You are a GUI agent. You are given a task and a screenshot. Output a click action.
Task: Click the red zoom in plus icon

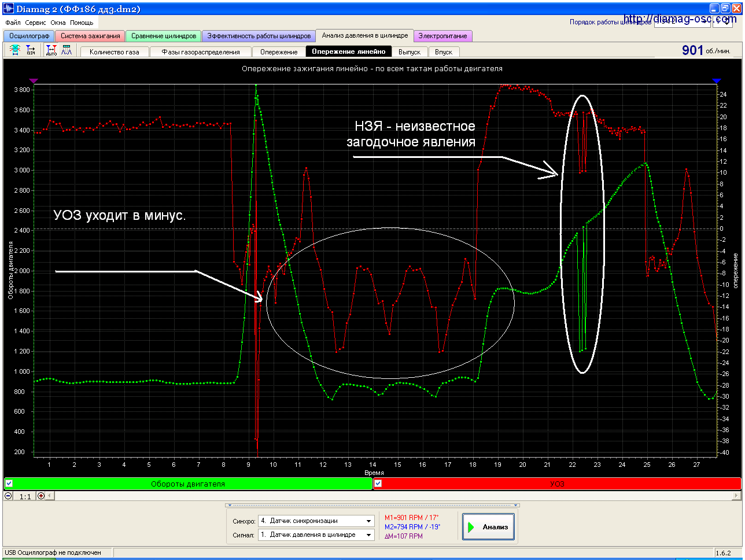point(41,496)
